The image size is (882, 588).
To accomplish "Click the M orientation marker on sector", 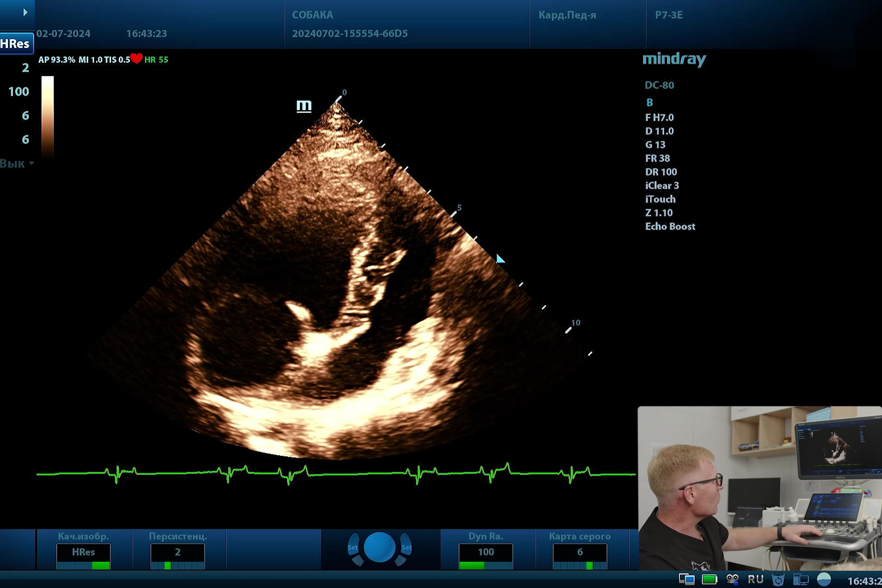I will pyautogui.click(x=304, y=106).
